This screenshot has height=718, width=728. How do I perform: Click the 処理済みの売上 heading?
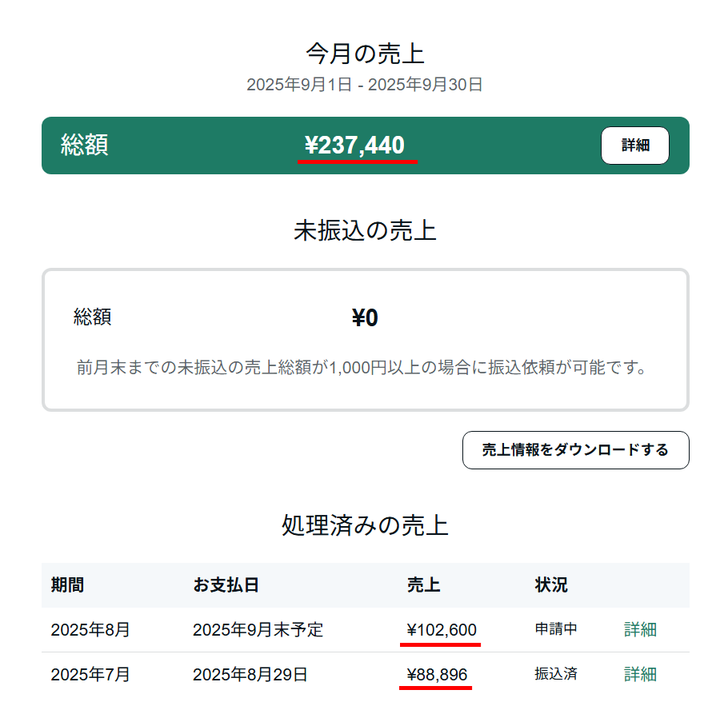click(365, 525)
